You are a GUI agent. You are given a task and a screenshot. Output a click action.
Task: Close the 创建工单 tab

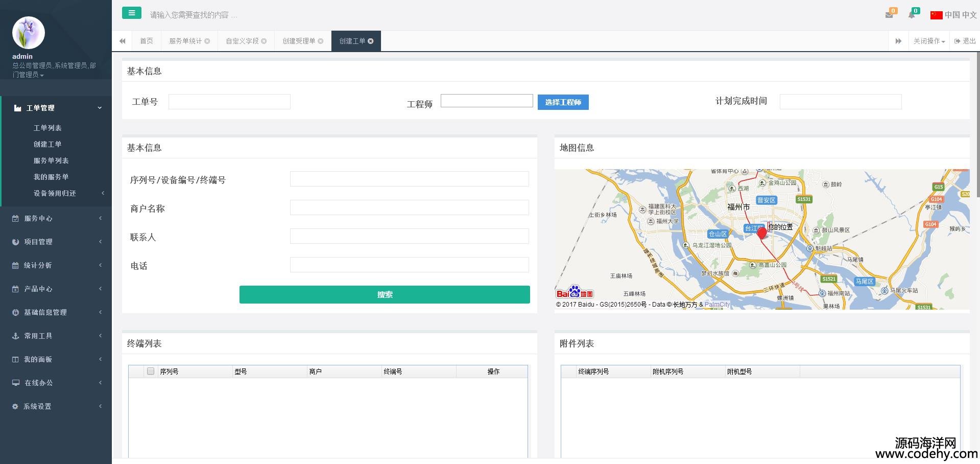pos(371,41)
